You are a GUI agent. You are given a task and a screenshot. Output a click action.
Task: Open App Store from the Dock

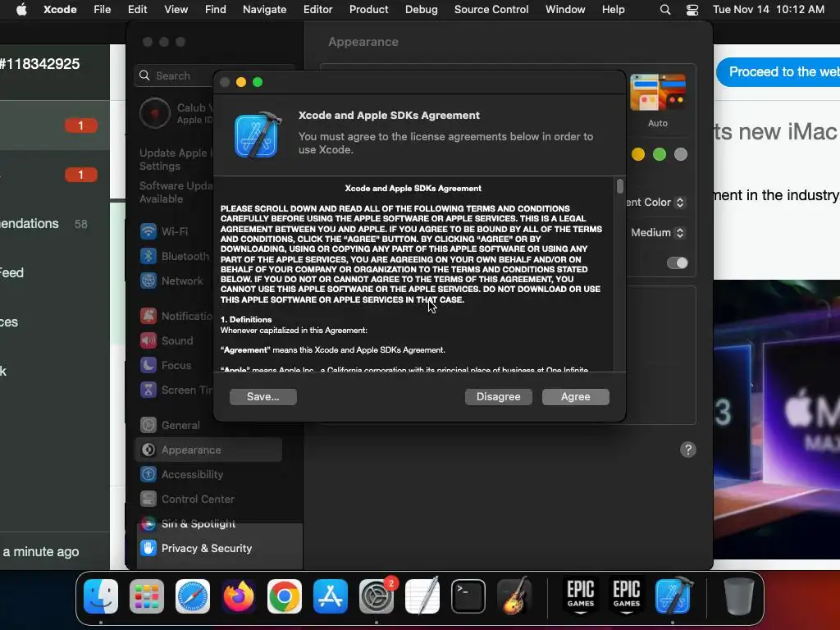coord(331,596)
